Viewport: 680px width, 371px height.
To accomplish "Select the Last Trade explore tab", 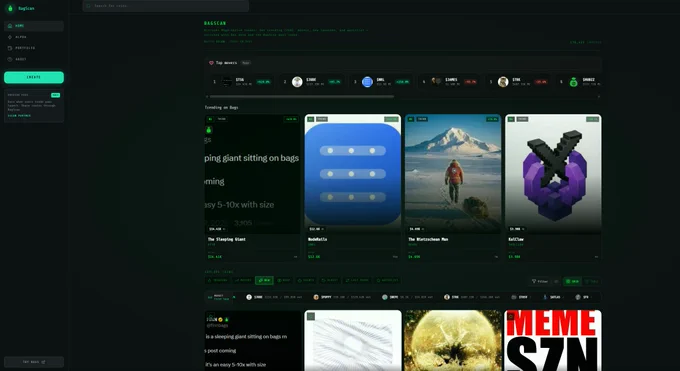I will (357, 281).
